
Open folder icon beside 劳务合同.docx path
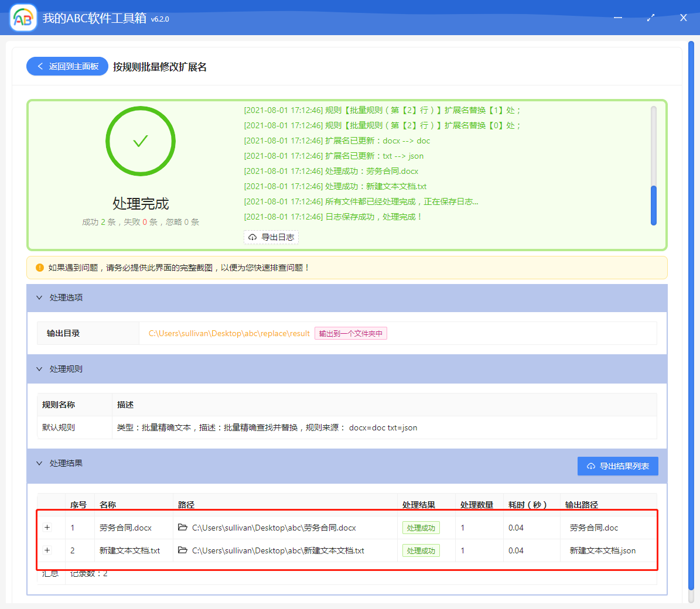click(x=182, y=528)
